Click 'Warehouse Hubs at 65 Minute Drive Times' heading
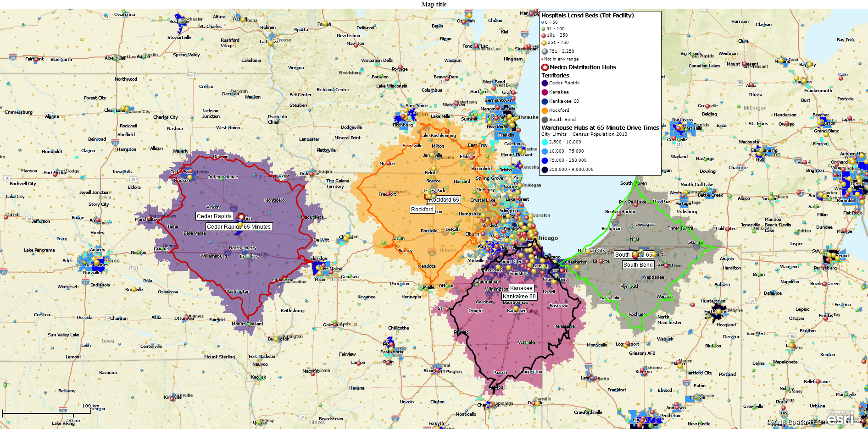The height and width of the screenshot is (429, 868). [600, 128]
